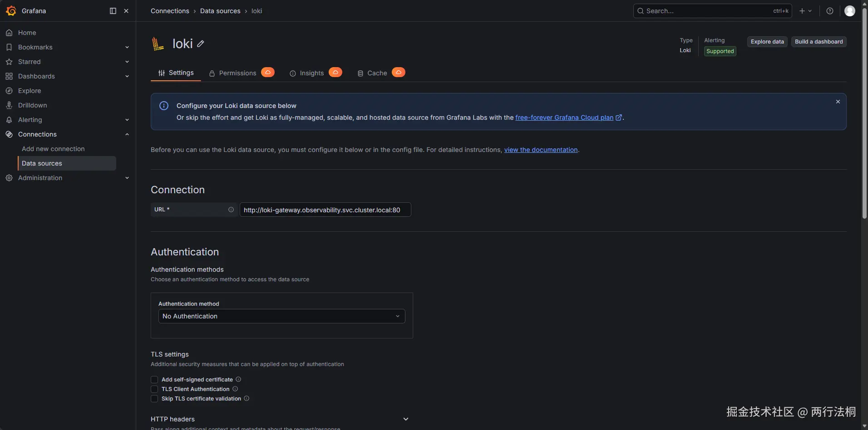Open the Help question mark icon
The height and width of the screenshot is (430, 868).
tap(830, 11)
